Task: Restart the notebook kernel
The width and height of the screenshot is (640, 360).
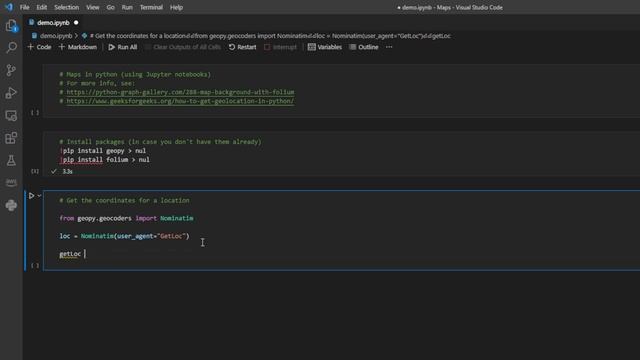Action: [x=242, y=47]
